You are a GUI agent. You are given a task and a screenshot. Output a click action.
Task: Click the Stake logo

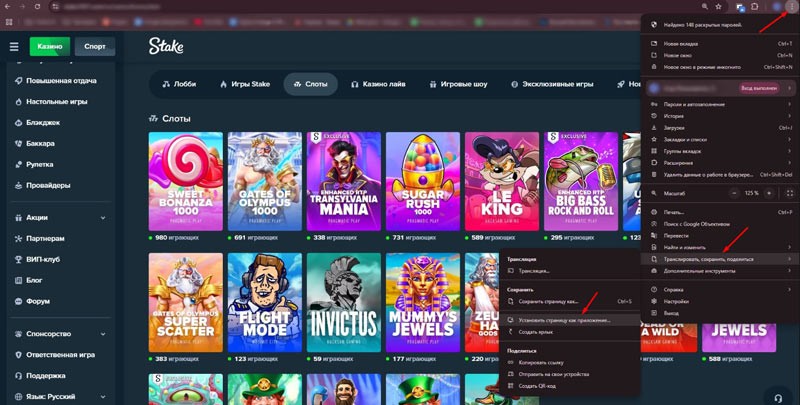[x=166, y=46]
